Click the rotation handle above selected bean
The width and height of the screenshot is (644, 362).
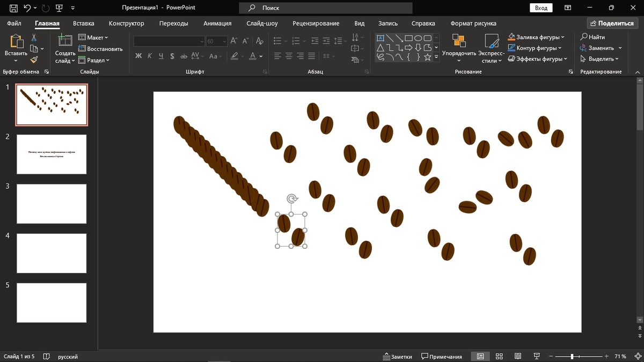pos(291,200)
